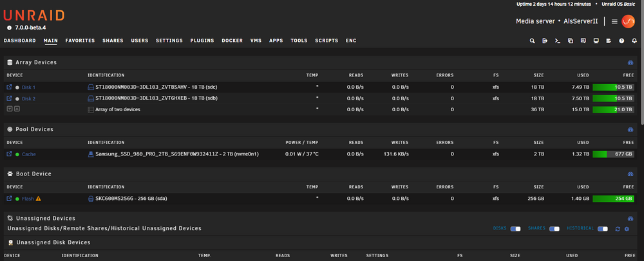Open the SHARES tab
644x261 pixels.
point(113,40)
